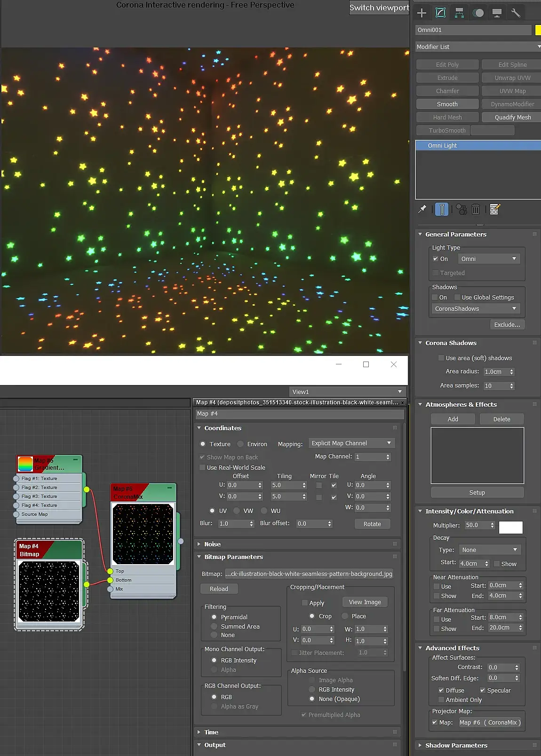Toggle Use Real-World Scale checkbox
The width and height of the screenshot is (541, 756).
[x=202, y=467]
